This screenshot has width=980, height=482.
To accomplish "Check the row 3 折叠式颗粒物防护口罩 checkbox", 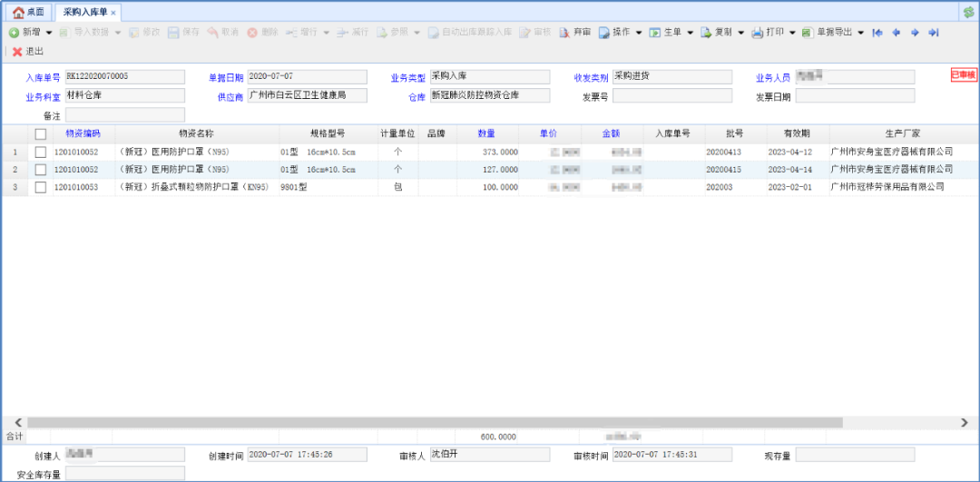I will pos(41,187).
